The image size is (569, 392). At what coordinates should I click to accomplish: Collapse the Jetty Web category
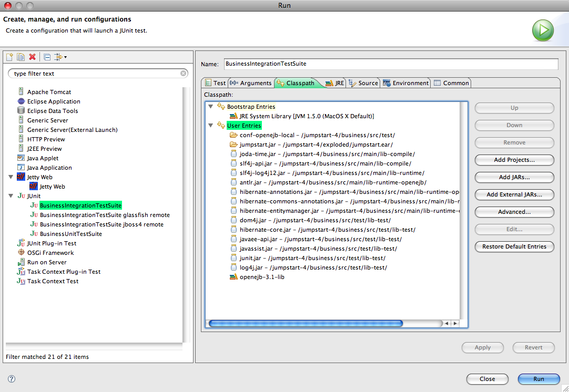click(11, 177)
